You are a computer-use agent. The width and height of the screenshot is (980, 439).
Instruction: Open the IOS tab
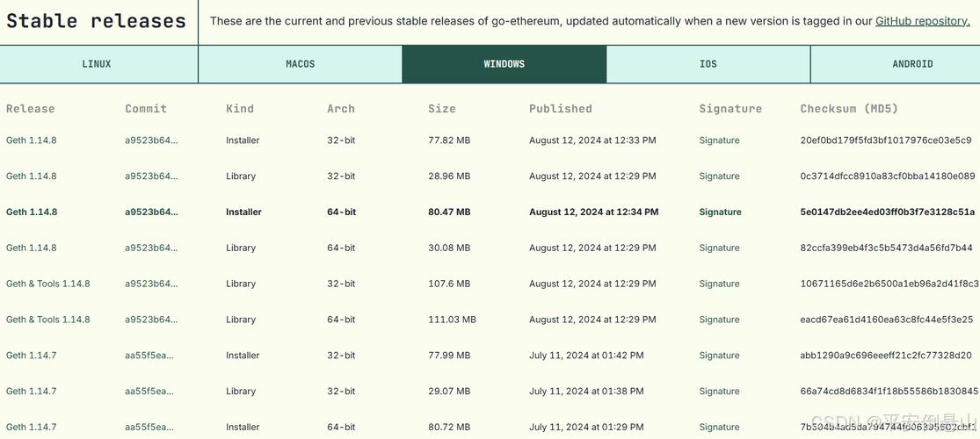[708, 64]
